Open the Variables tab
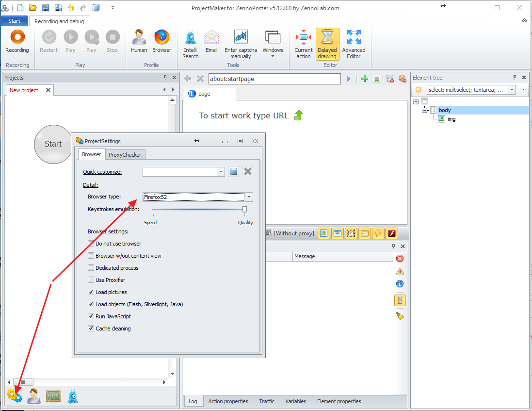Viewport: 532px width, 411px height. 295,401
